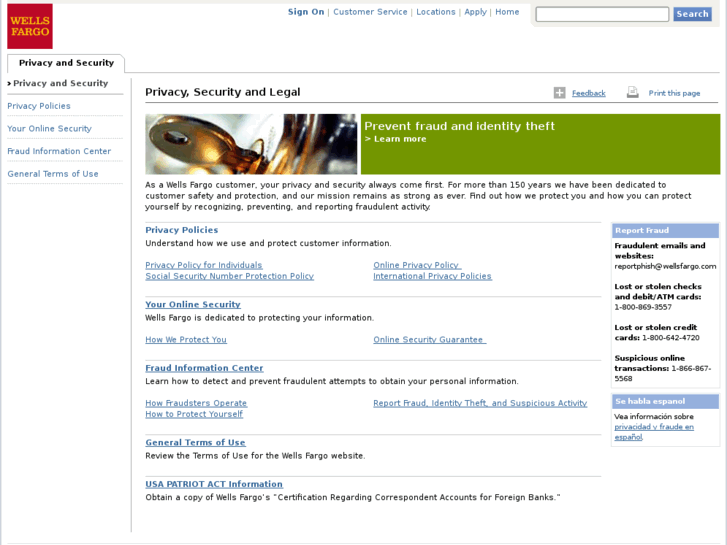The image size is (727, 545).
Task: Open the Online Privacy Policy link
Action: [x=416, y=265]
